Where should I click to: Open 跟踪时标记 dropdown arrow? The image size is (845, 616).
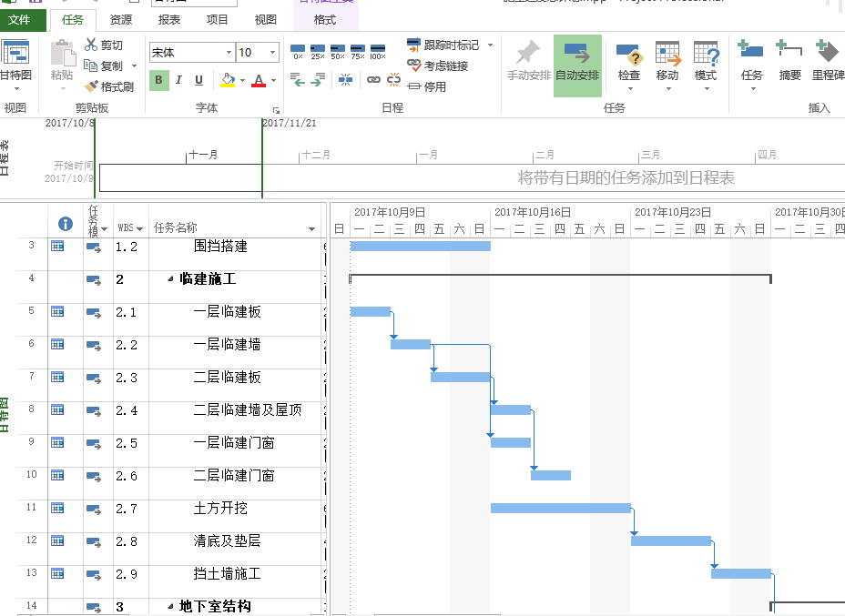pyautogui.click(x=491, y=45)
